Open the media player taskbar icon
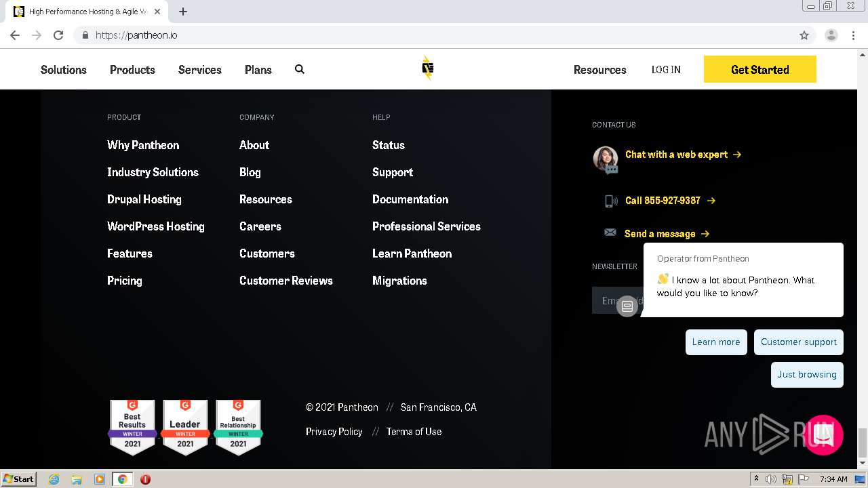This screenshot has height=488, width=868. point(100,479)
